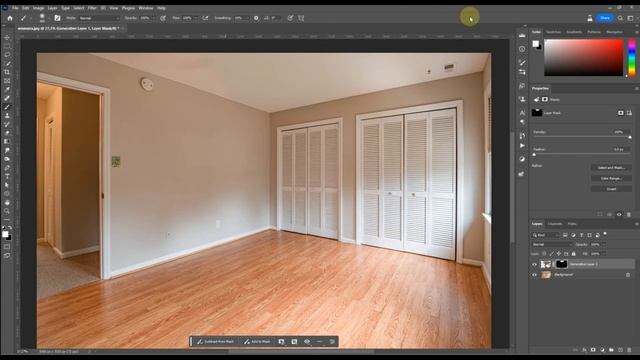Image resolution: width=640 pixels, height=360 pixels.
Task: Add a layer style with fx icon
Action: point(584,350)
